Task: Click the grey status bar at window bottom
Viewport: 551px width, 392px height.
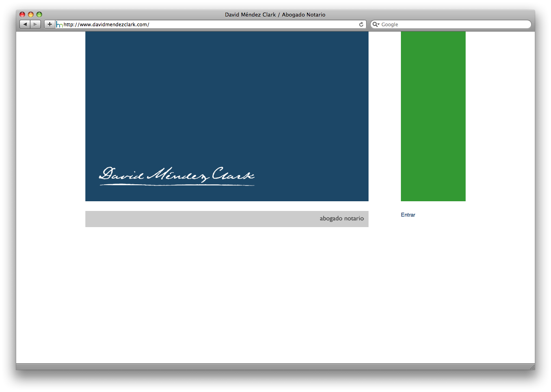Action: (275, 367)
